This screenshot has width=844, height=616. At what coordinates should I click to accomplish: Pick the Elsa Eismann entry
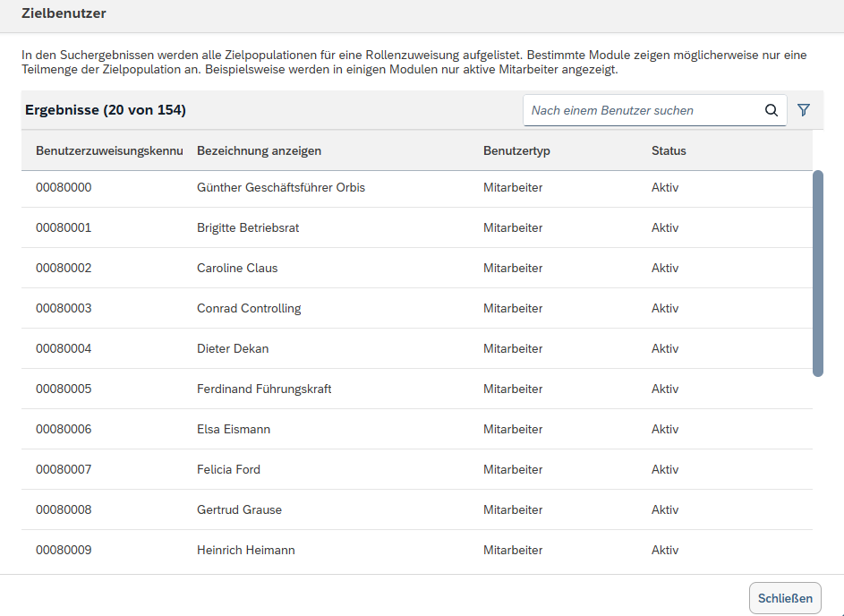[234, 429]
